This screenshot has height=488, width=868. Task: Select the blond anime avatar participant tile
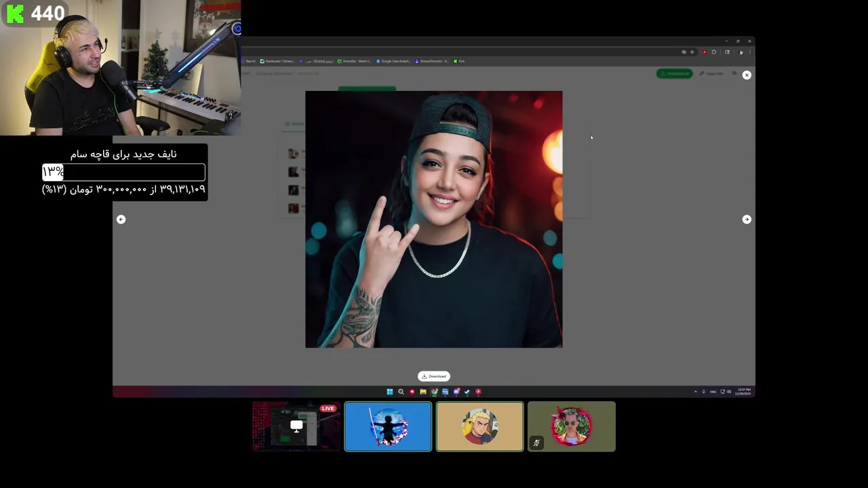click(480, 426)
